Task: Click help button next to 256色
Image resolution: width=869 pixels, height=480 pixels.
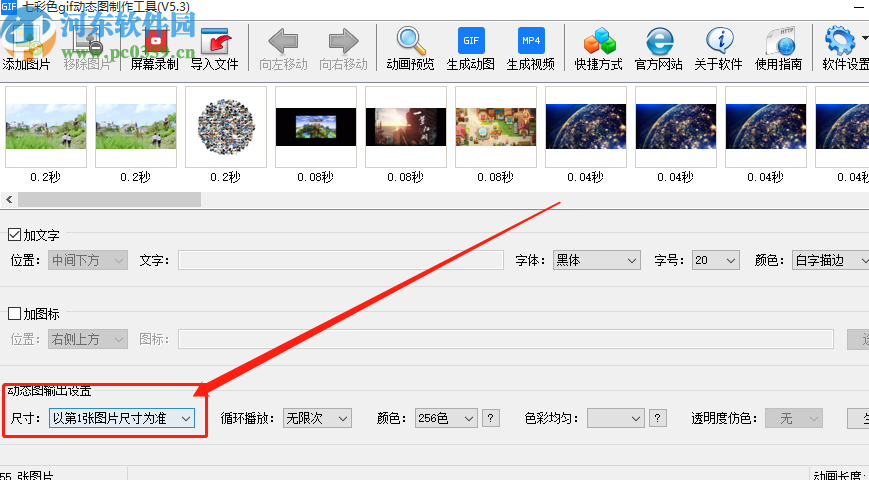Action: point(490,418)
